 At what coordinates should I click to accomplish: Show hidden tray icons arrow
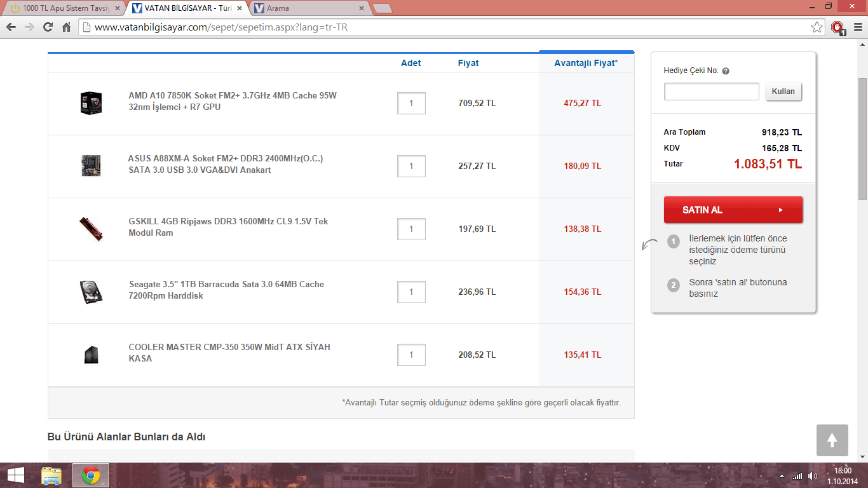[x=782, y=476]
